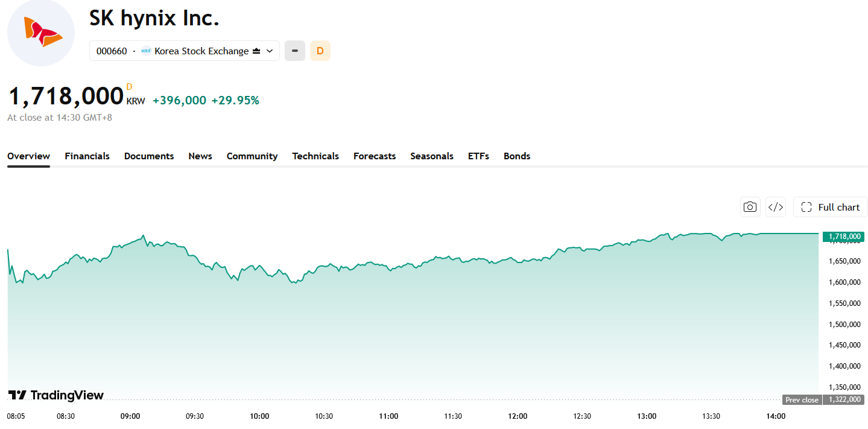Click the 12:00 time axis marker
Viewport: 868px width, 429px height.
click(x=518, y=416)
